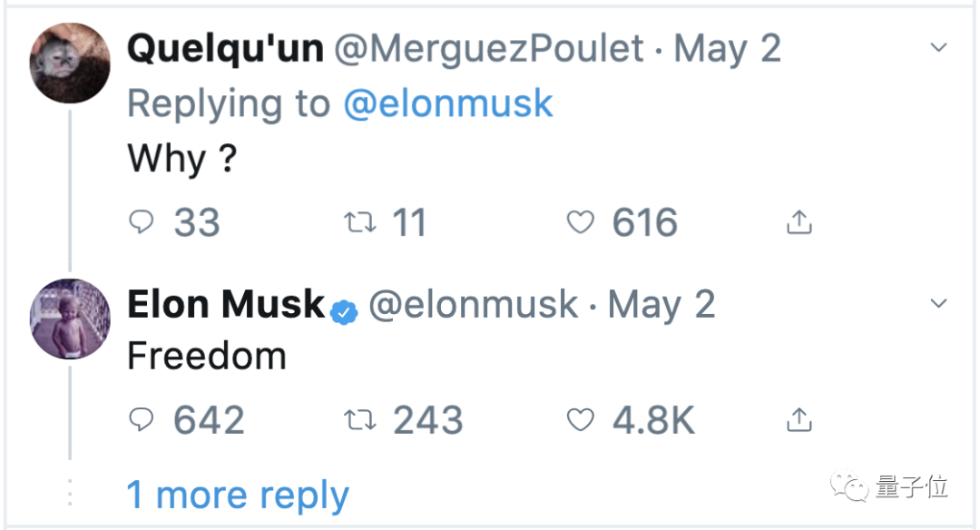Image resolution: width=980 pixels, height=530 pixels.
Task: Show "1 more reply" in thread
Action: 238,496
